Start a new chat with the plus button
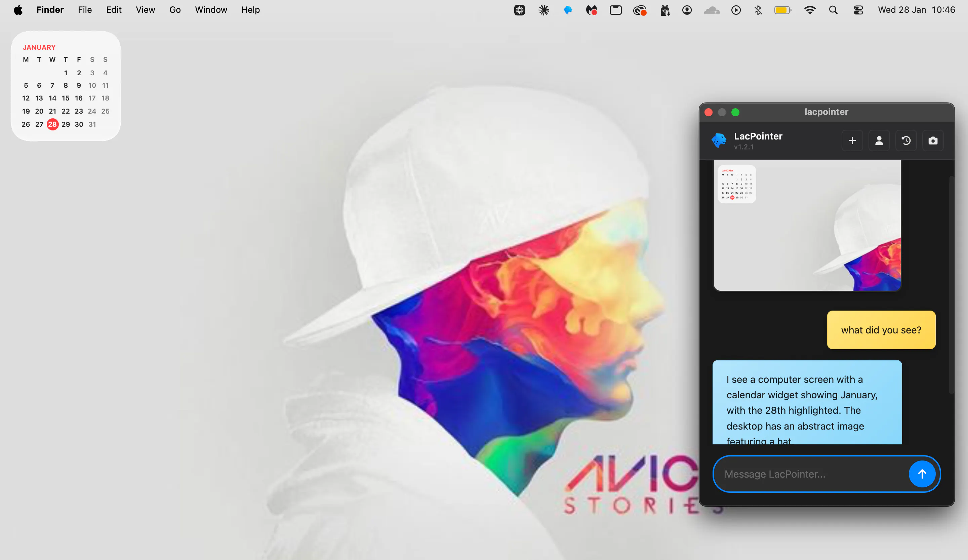The image size is (968, 560). click(852, 141)
